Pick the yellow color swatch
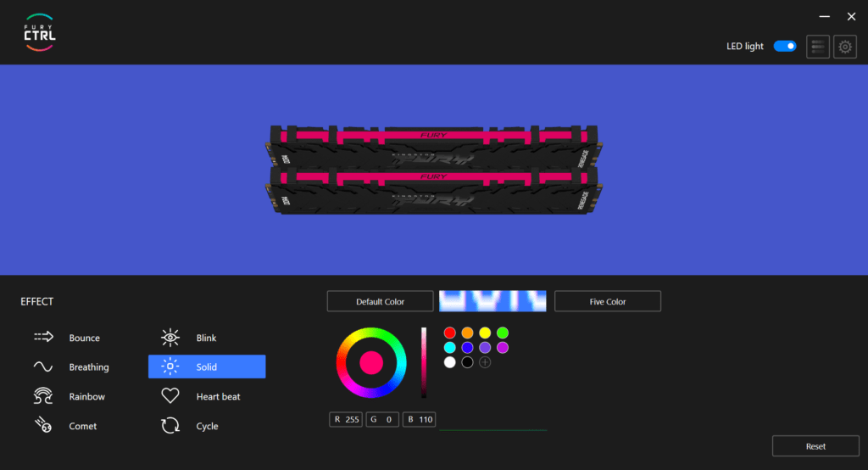 pyautogui.click(x=485, y=333)
